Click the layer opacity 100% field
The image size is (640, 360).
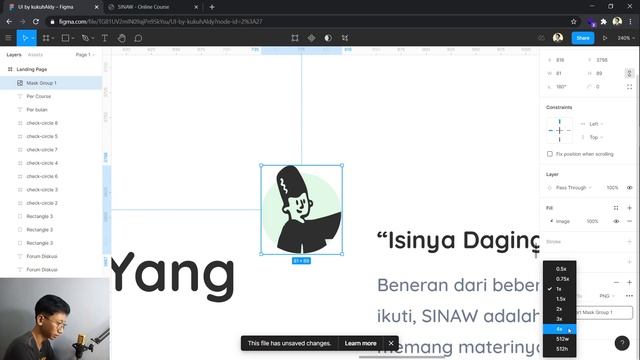click(x=612, y=188)
